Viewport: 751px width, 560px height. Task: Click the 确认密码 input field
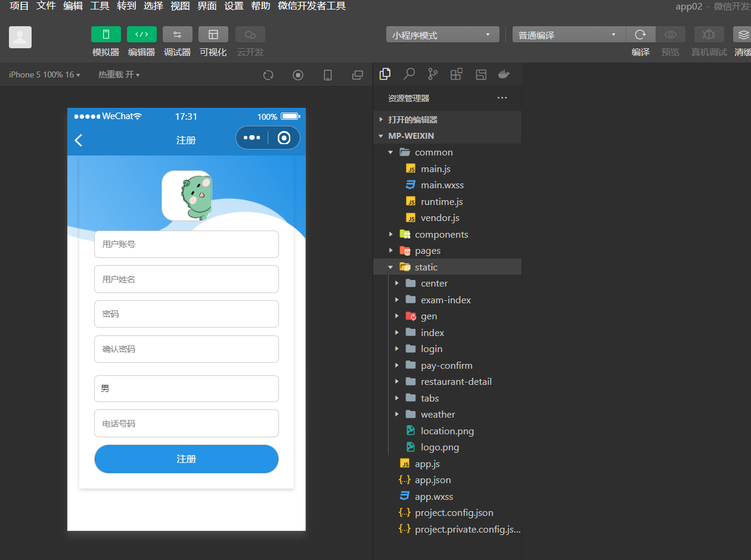(x=187, y=349)
